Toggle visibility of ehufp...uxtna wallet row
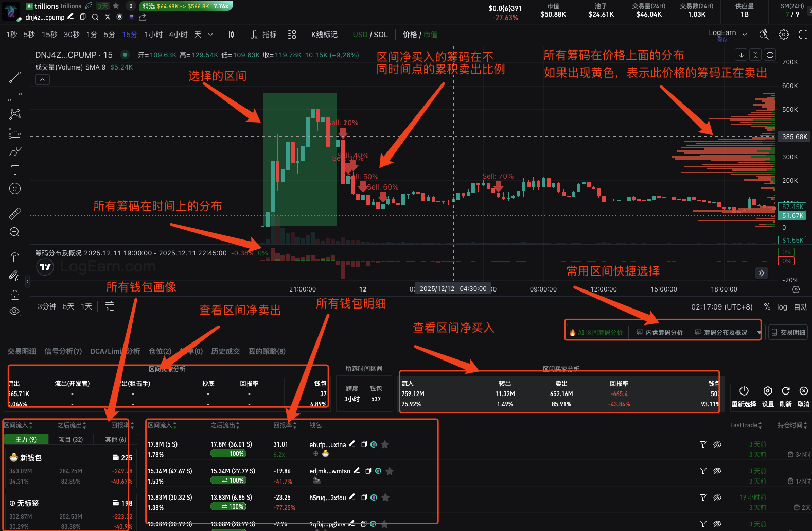 click(717, 444)
